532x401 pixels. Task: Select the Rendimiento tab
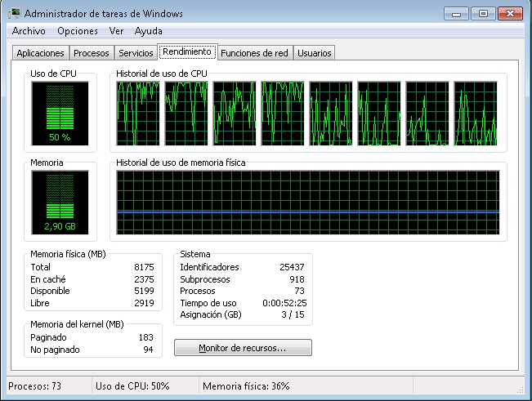pos(187,52)
